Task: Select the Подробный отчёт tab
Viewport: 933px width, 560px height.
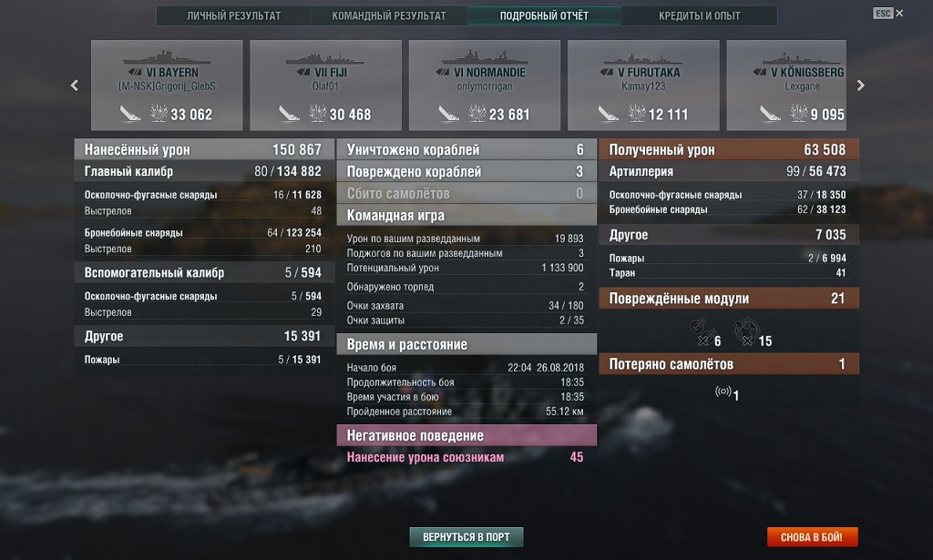Action: point(544,16)
